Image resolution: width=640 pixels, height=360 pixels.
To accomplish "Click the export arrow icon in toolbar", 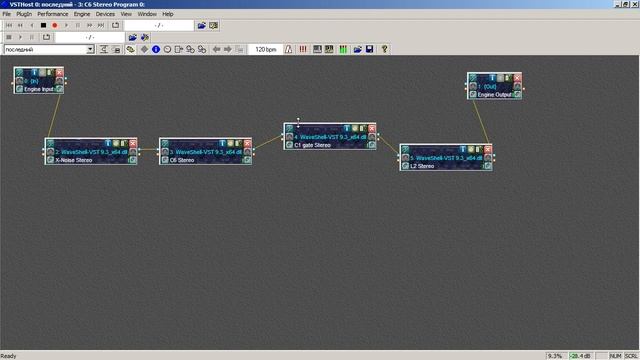I will click(x=179, y=49).
